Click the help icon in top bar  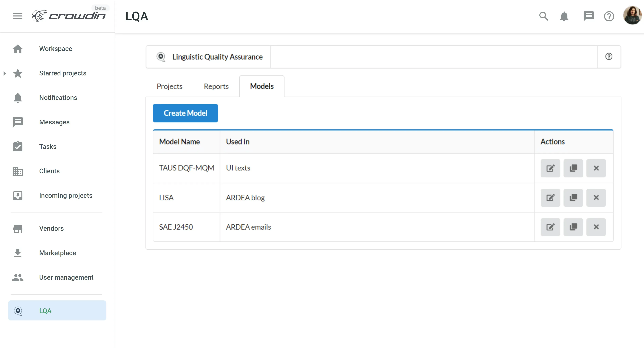pyautogui.click(x=609, y=16)
